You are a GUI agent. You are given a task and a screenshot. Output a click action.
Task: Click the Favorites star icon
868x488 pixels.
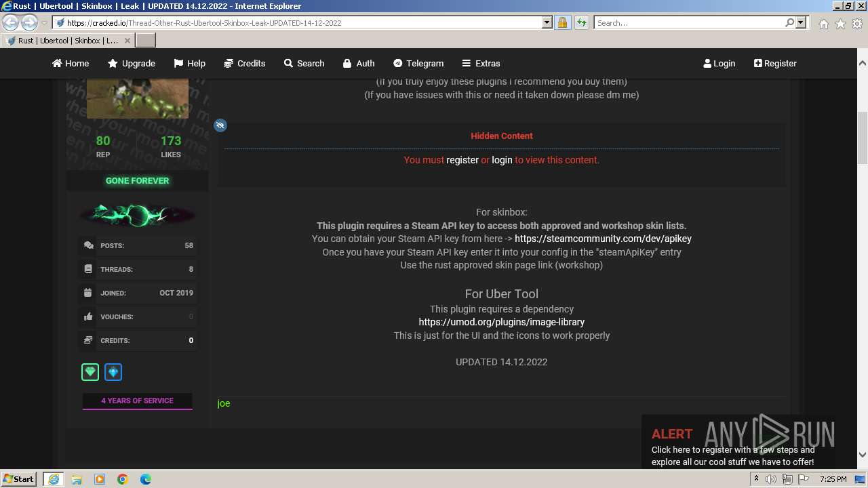(x=840, y=23)
